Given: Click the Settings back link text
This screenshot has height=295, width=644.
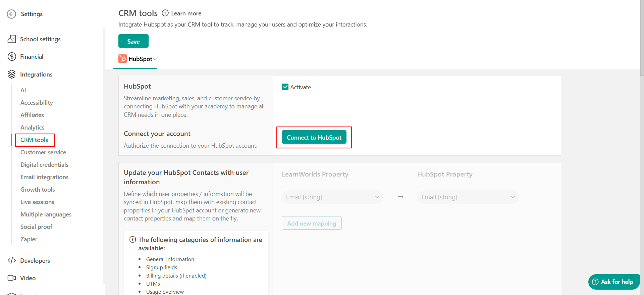Looking at the screenshot, I should [x=32, y=14].
